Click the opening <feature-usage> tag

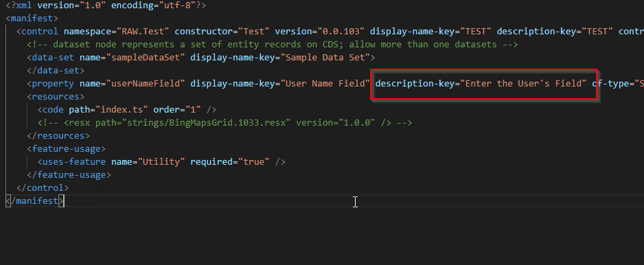(x=66, y=149)
